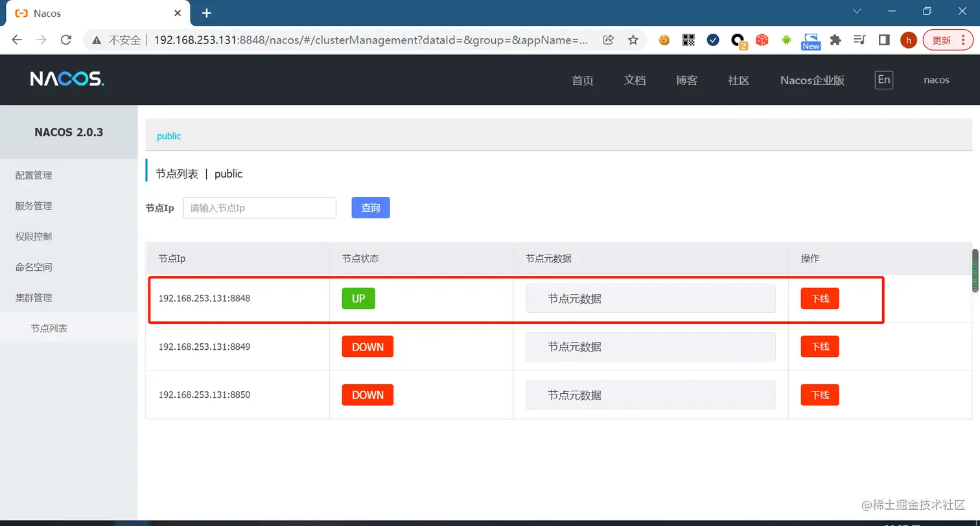The height and width of the screenshot is (526, 980).
Task: Expand 服务管理 in the sidebar
Action: pyautogui.click(x=69, y=206)
